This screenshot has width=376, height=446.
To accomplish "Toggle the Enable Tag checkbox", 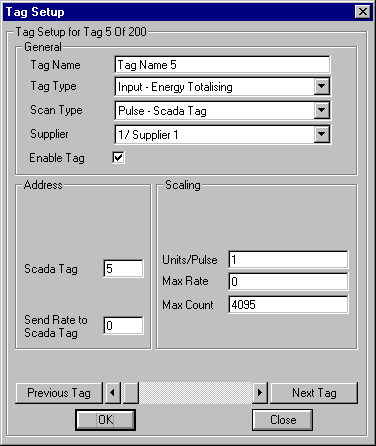I will 118,157.
